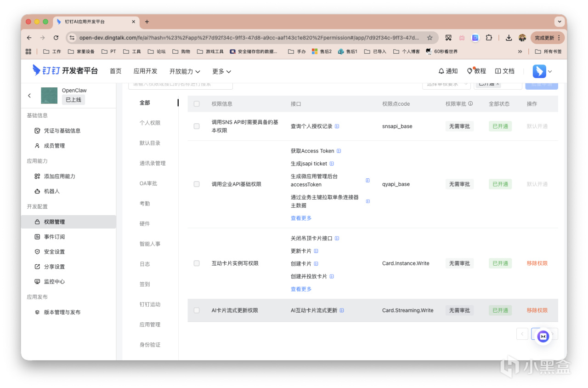
Task: Open the Chrome profile avatar
Action: [x=522, y=38]
